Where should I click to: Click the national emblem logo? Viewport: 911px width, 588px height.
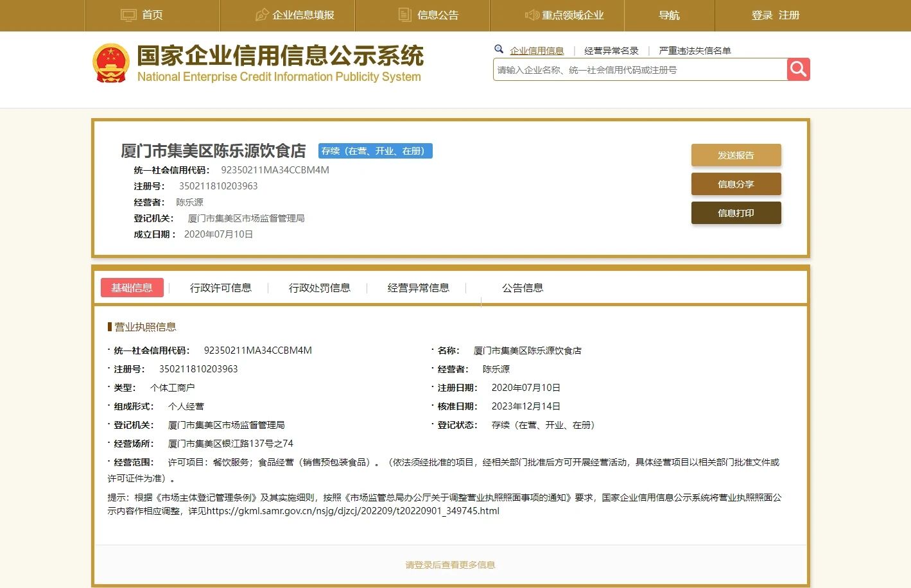coord(111,63)
